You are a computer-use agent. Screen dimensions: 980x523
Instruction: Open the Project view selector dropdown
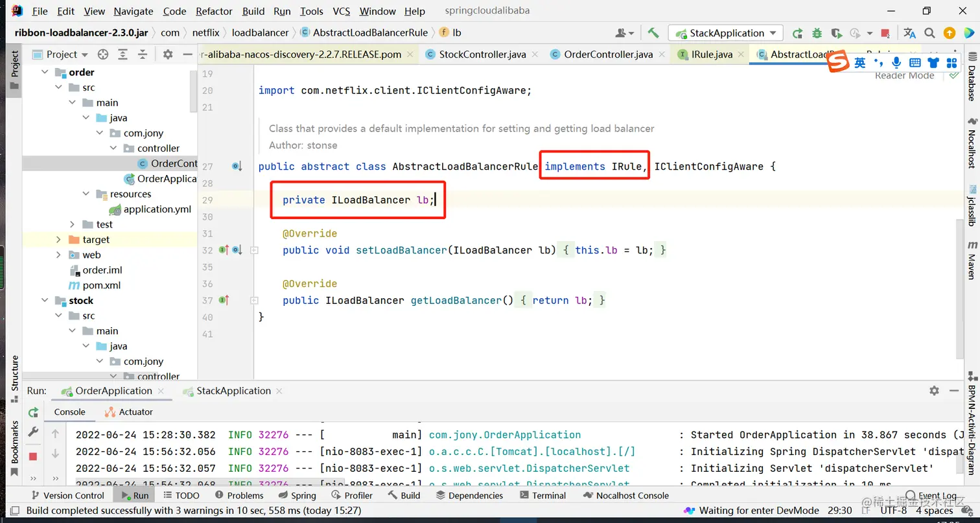coord(60,54)
